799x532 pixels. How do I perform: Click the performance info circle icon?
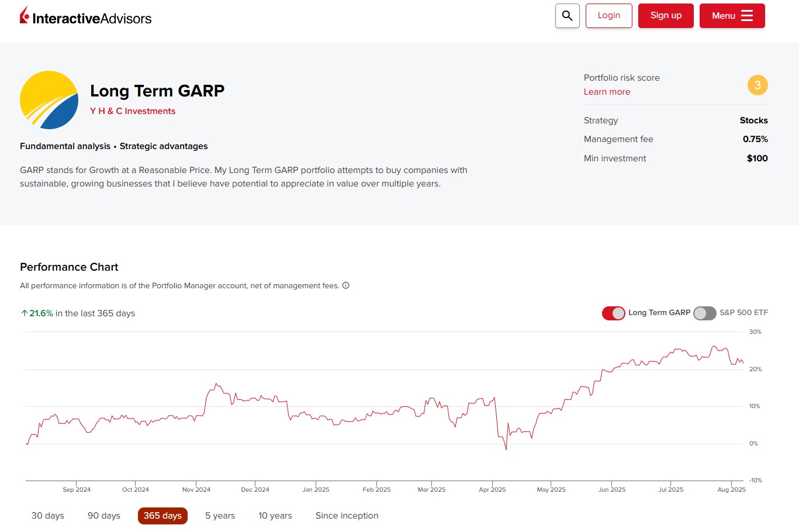point(345,285)
